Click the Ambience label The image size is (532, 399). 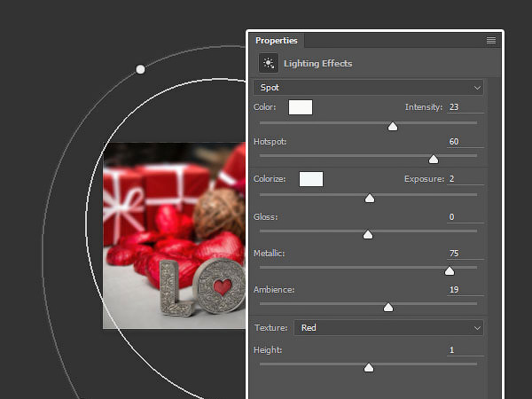(274, 290)
